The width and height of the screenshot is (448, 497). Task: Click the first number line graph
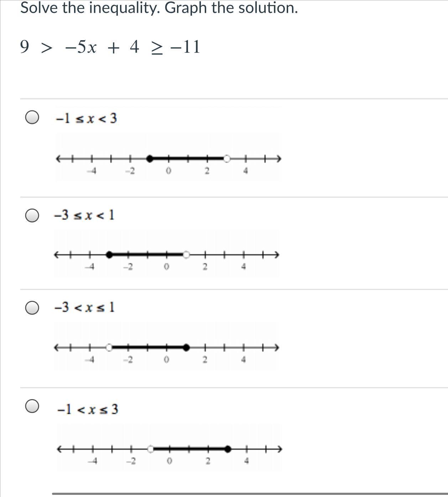click(x=168, y=157)
